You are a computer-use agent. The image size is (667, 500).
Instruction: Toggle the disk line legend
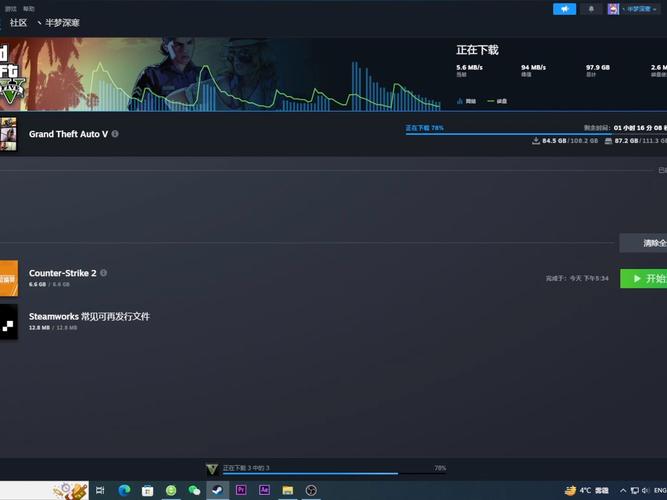497,101
